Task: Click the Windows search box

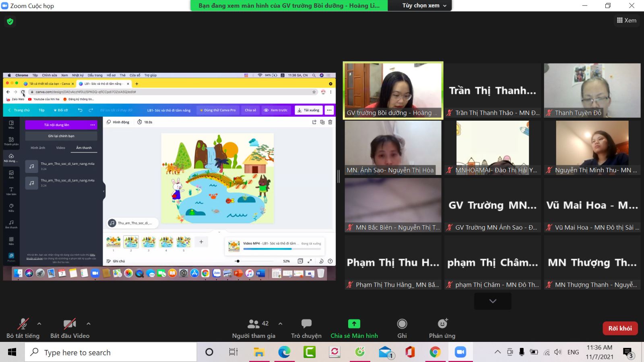Action: (x=111, y=352)
